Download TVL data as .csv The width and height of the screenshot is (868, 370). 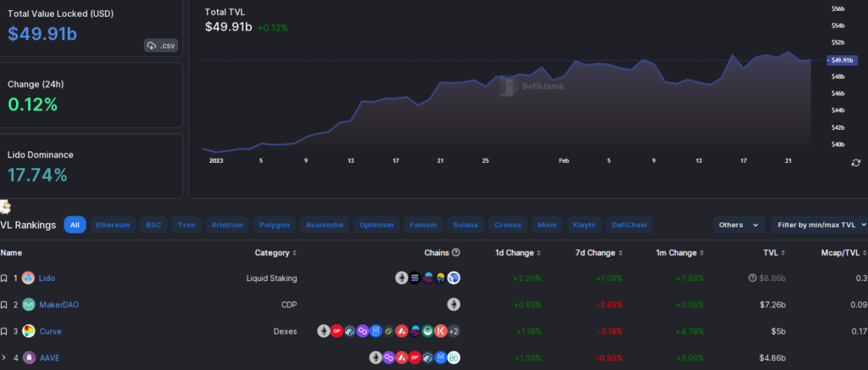click(161, 46)
